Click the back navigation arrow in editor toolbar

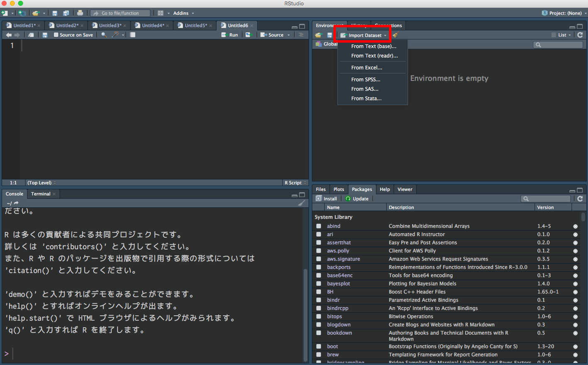click(x=8, y=35)
